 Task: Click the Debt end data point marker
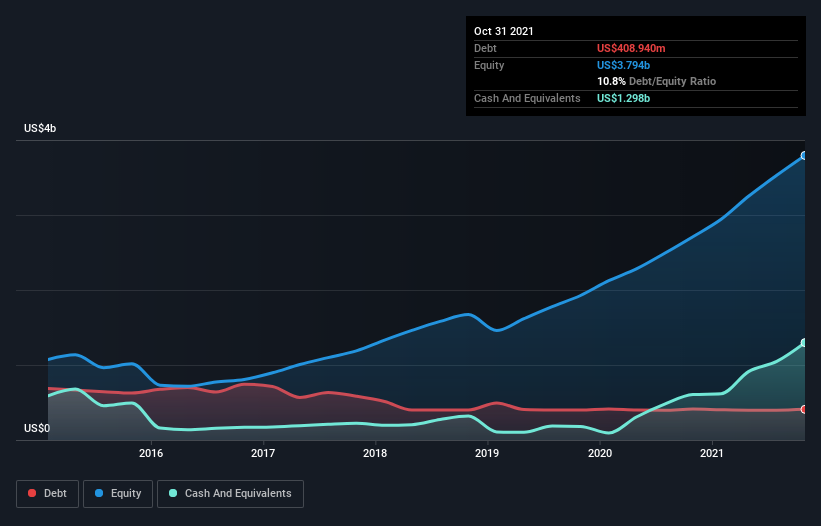[804, 409]
